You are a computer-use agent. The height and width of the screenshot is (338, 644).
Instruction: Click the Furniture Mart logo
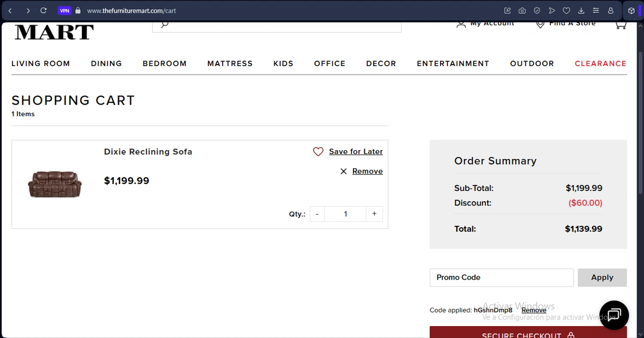pyautogui.click(x=54, y=32)
